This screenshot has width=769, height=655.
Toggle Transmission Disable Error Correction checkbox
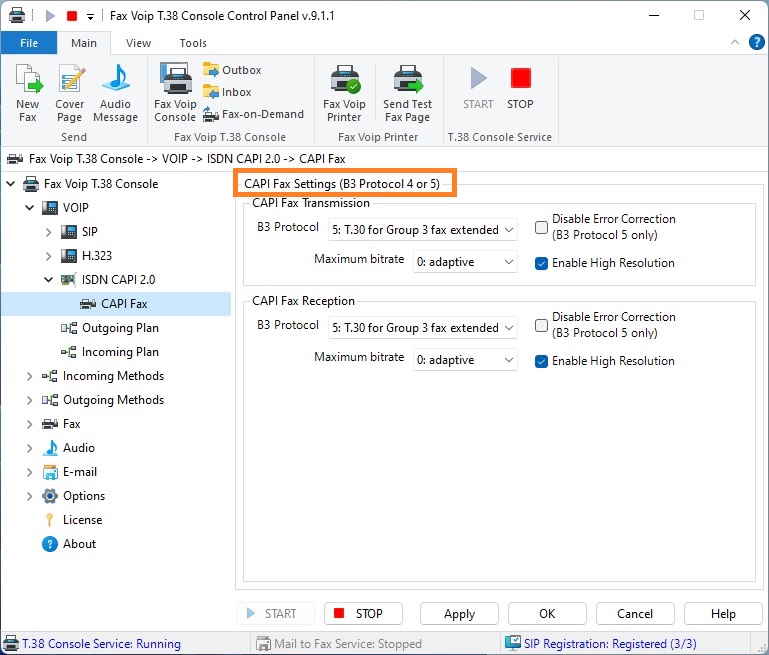click(x=541, y=227)
